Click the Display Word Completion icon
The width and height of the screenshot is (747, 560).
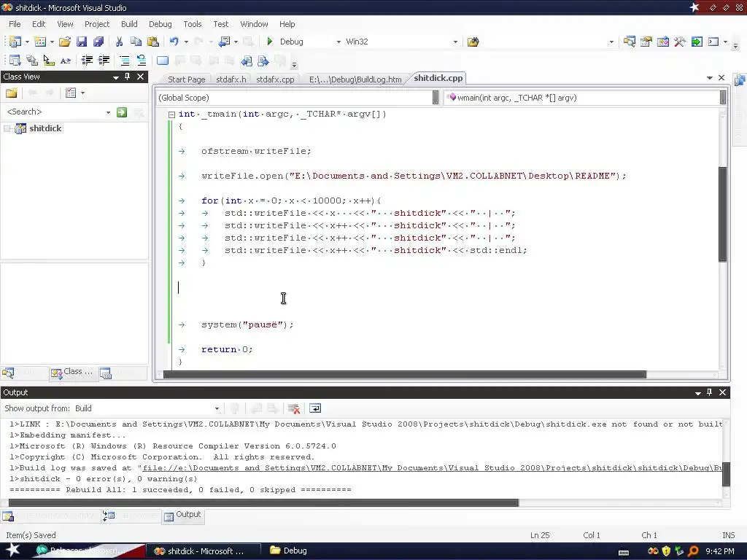click(x=66, y=61)
